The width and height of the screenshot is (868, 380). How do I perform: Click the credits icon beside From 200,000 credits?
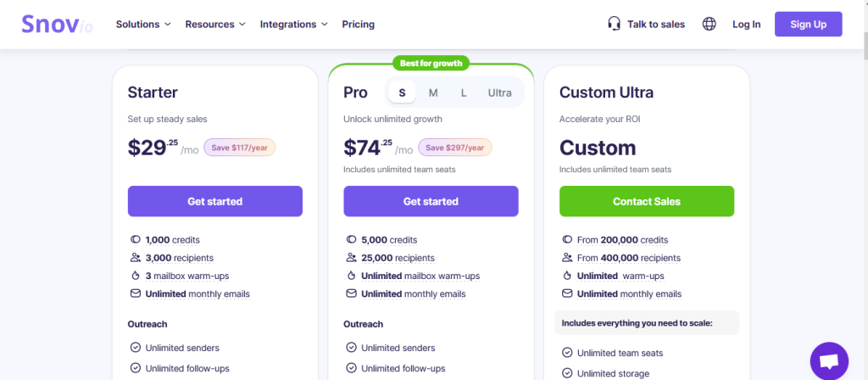click(567, 240)
